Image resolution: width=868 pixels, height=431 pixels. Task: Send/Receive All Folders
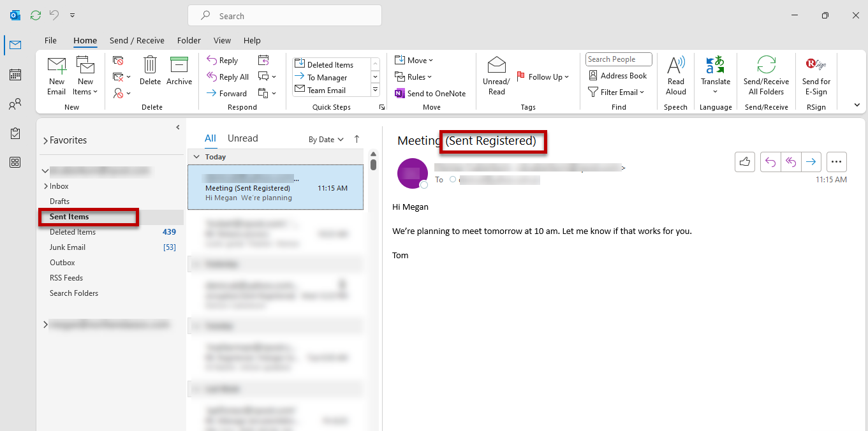click(x=766, y=75)
